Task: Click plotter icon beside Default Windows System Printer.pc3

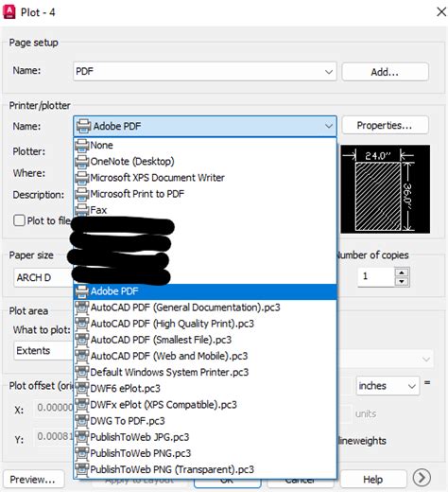Action: coord(82,372)
